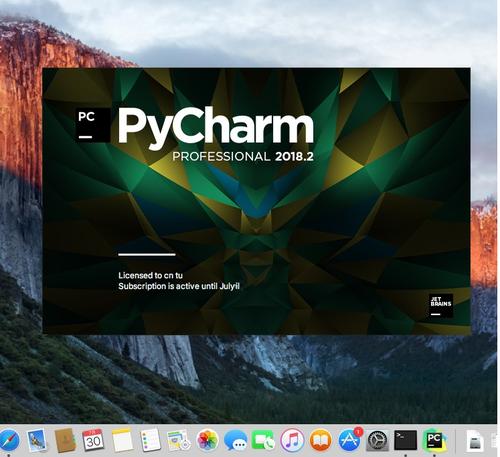Image resolution: width=500 pixels, height=457 pixels.
Task: Open the yellow Notes app
Action: tap(122, 440)
